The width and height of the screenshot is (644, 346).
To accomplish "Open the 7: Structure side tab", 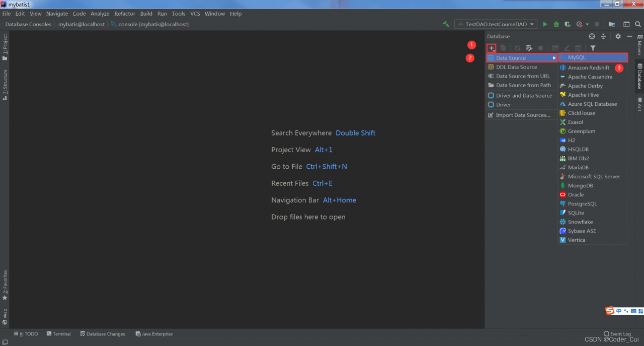I will [5, 85].
